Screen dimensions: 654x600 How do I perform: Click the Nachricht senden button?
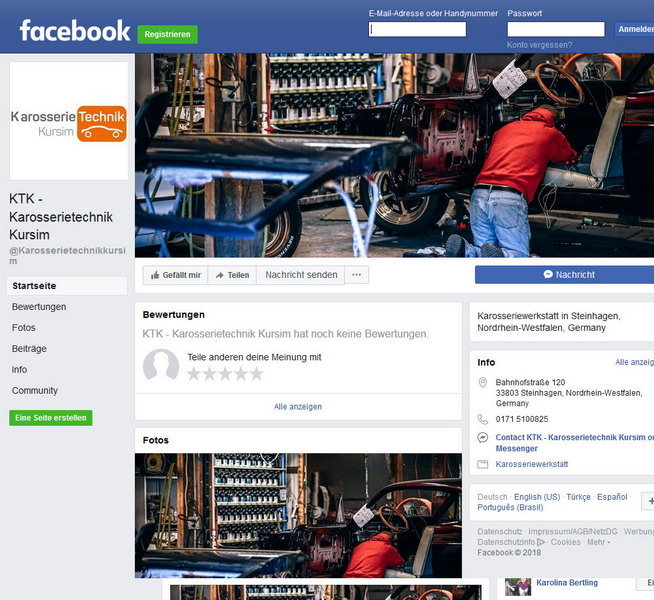click(301, 275)
